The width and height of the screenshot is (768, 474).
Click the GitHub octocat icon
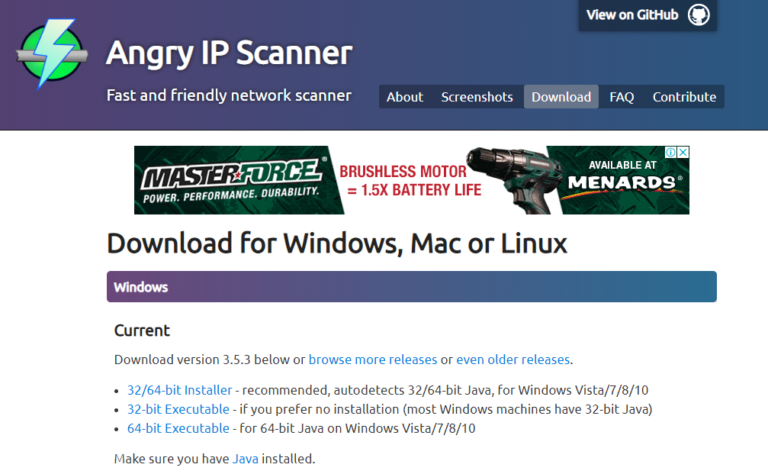698,15
